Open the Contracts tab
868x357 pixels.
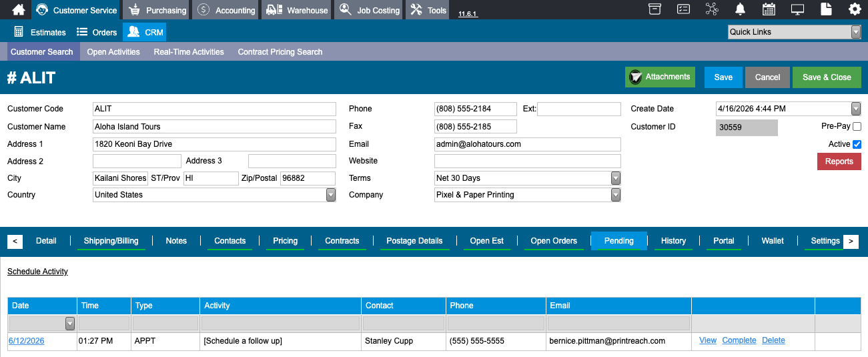click(x=342, y=241)
